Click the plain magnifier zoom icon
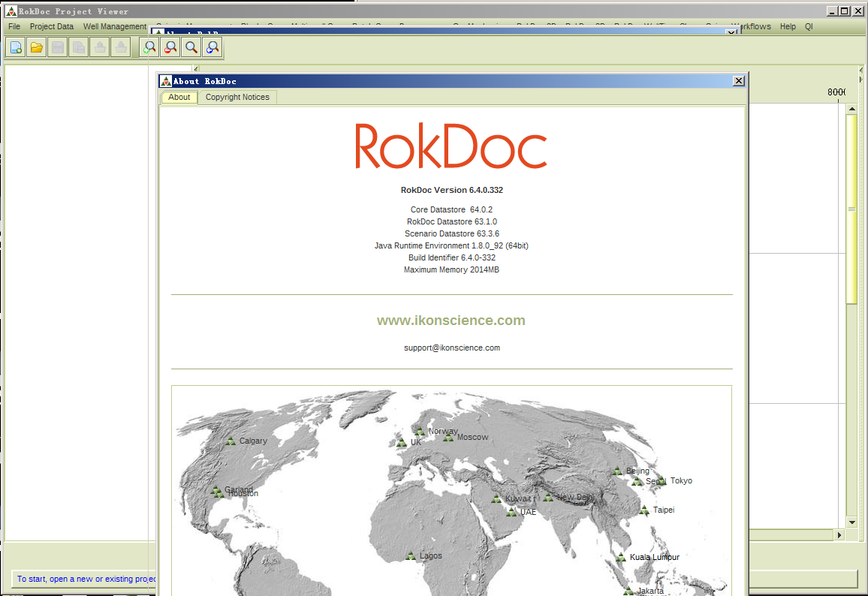 (x=191, y=47)
